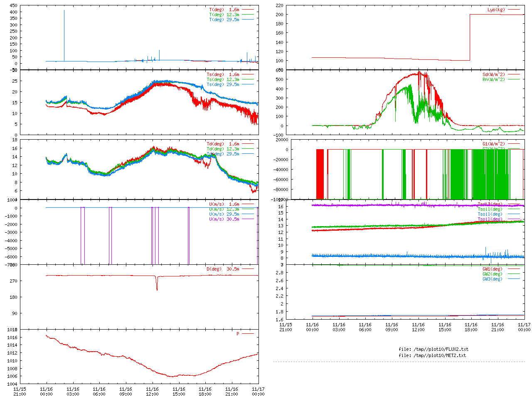The image size is (532, 399).
Task: Click the 'T(deg) 12.3m' legend label
Action: [224, 15]
